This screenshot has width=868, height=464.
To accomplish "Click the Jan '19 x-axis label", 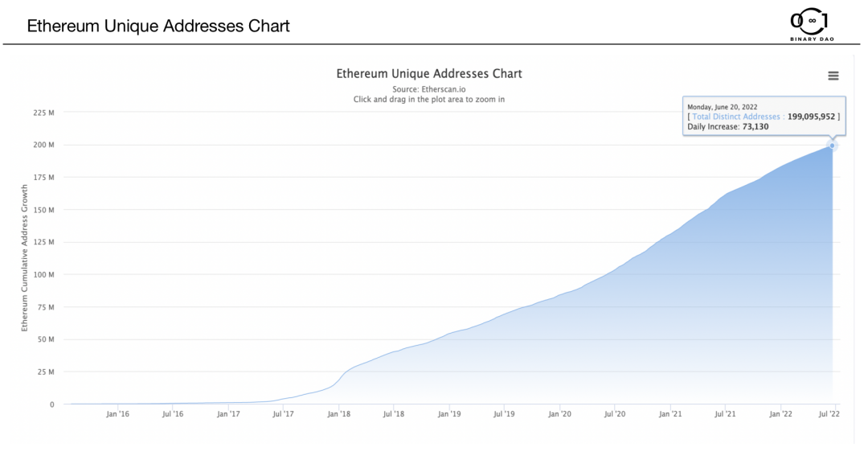I will (449, 414).
